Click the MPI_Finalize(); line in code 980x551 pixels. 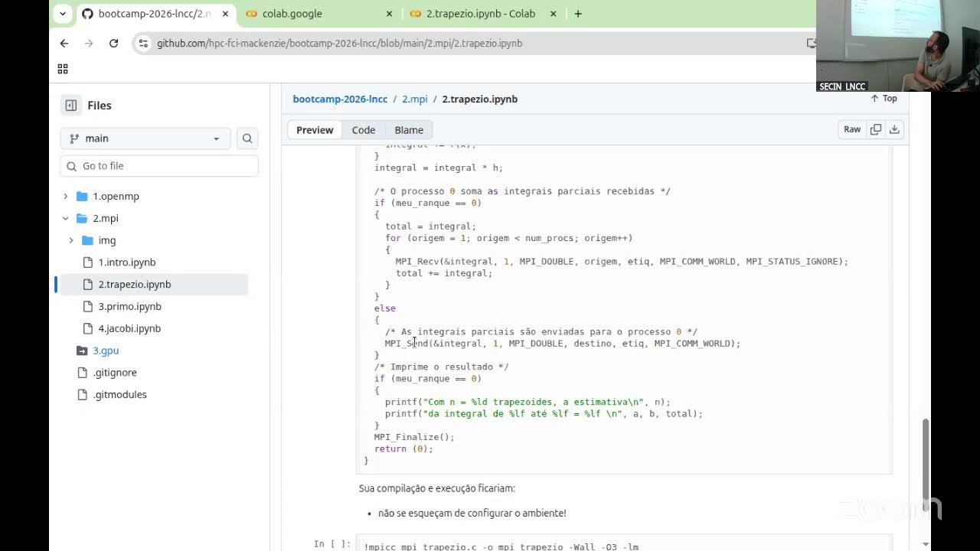(414, 437)
